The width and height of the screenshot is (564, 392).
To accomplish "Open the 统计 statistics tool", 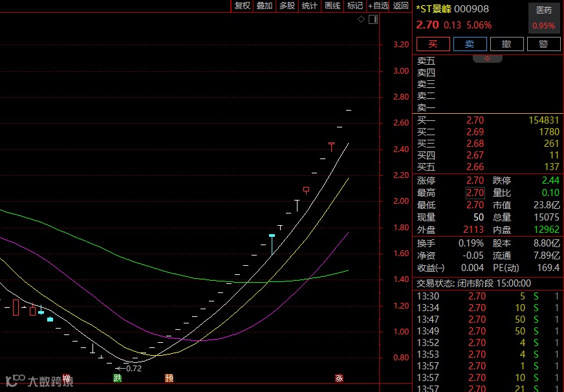I will pos(309,6).
